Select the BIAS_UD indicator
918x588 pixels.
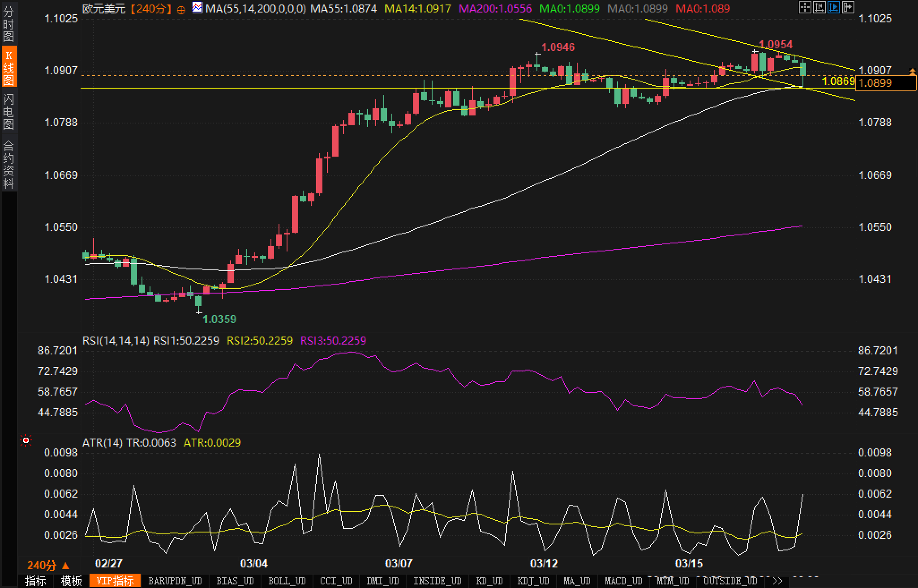click(235, 581)
